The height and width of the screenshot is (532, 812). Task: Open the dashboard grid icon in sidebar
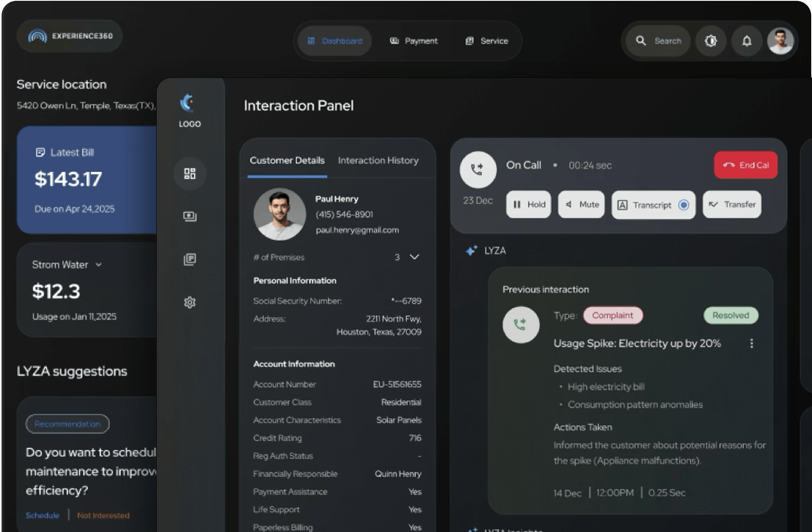coord(190,174)
